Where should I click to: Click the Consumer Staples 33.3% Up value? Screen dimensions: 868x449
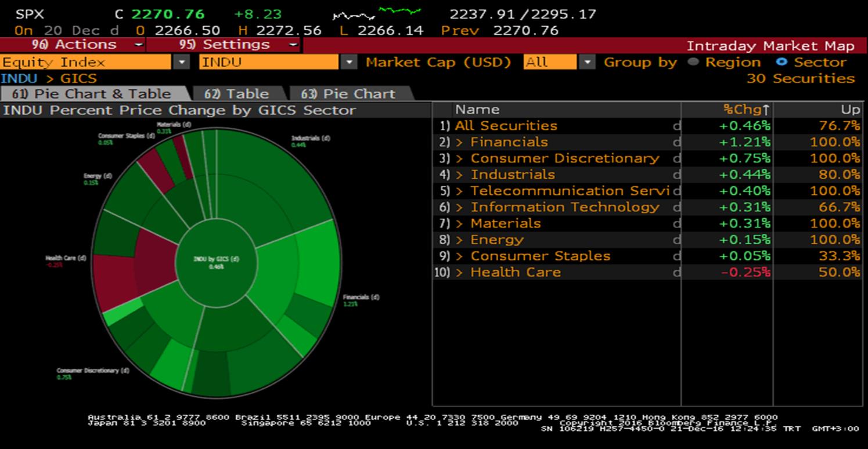[x=839, y=256]
